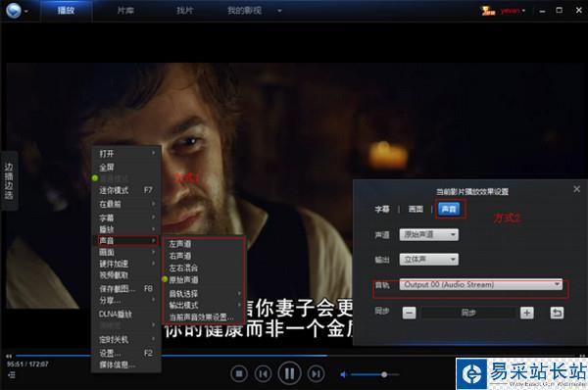Select the 声音 tab in settings panel
Screen dimensions: 588x390
tap(449, 209)
